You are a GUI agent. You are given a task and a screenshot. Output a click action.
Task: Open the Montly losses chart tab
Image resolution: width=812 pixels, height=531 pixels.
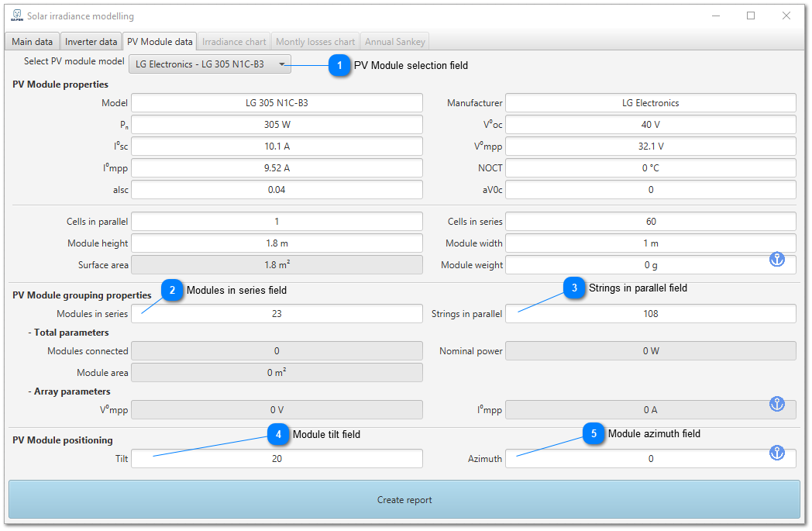tap(315, 42)
